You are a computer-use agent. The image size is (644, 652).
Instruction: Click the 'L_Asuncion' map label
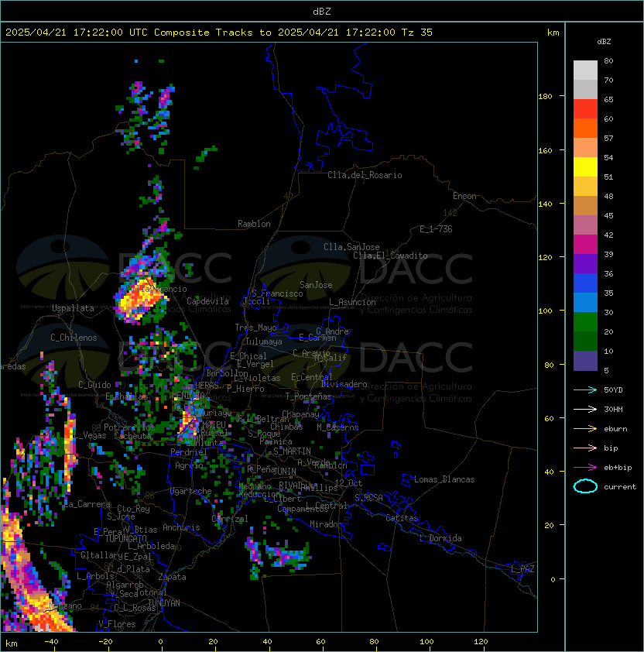[352, 302]
